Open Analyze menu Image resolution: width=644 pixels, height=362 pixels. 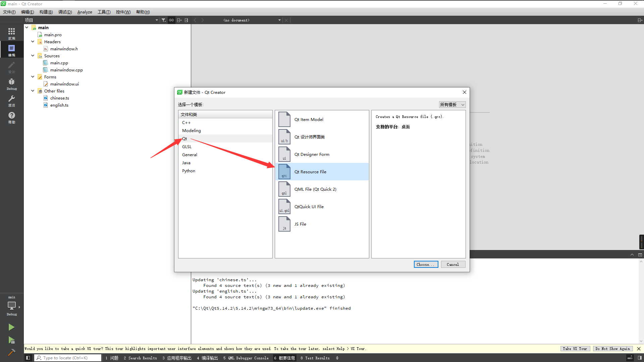[85, 12]
